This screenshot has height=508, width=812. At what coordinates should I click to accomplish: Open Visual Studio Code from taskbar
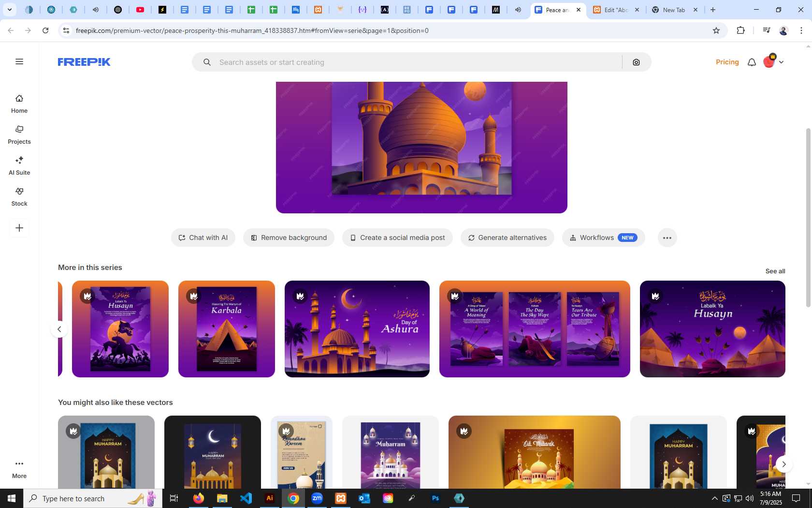click(246, 498)
